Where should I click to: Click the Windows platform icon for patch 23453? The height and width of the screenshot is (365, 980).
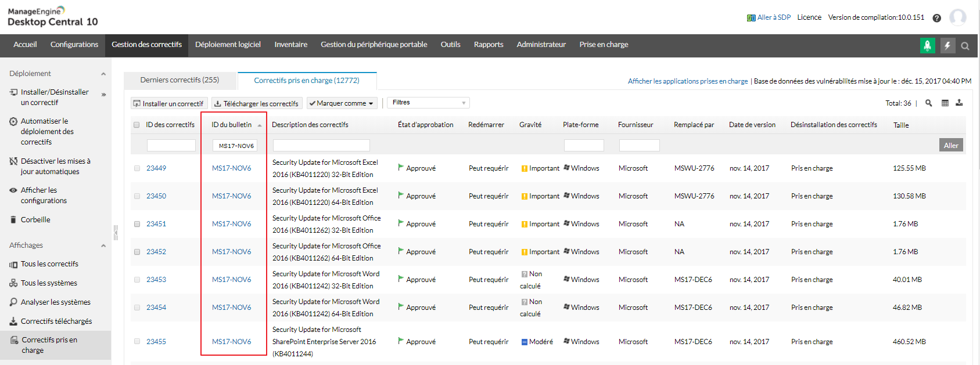point(566,279)
